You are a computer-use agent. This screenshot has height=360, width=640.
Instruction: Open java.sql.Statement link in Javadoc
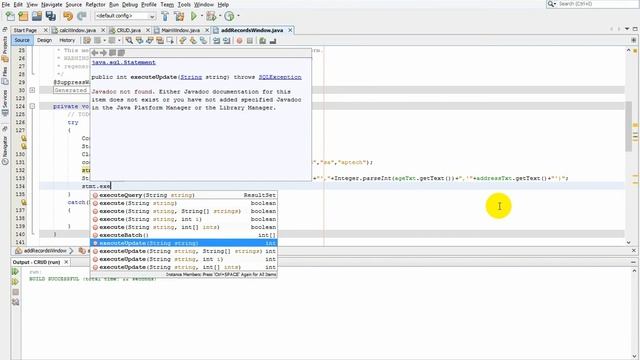click(124, 62)
